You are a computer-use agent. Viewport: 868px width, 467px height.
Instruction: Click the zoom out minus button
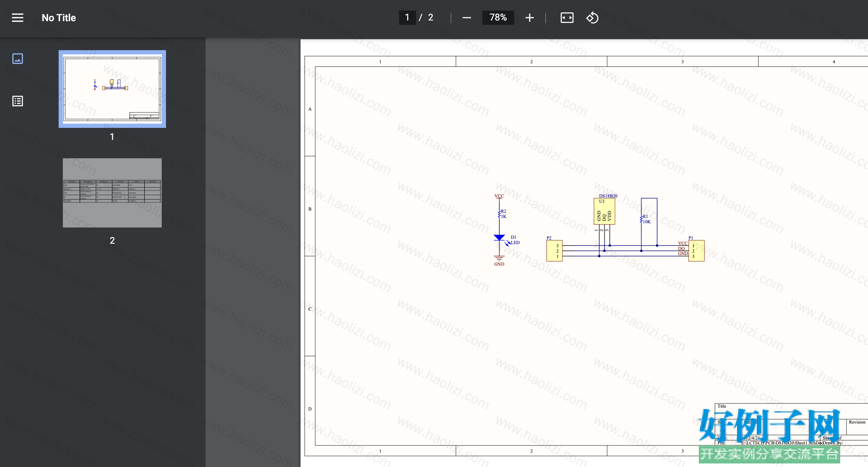tap(466, 18)
